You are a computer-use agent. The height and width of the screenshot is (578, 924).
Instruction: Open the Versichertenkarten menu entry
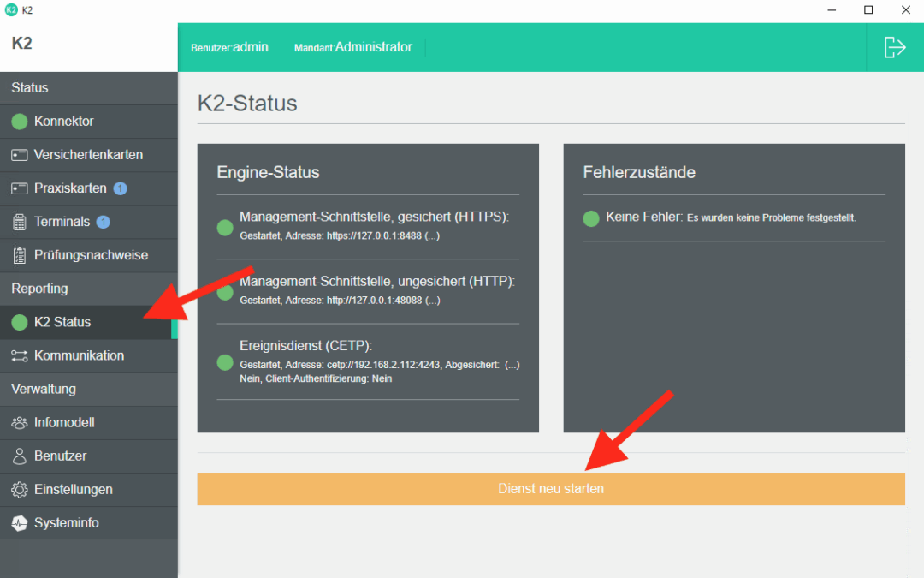coord(88,155)
